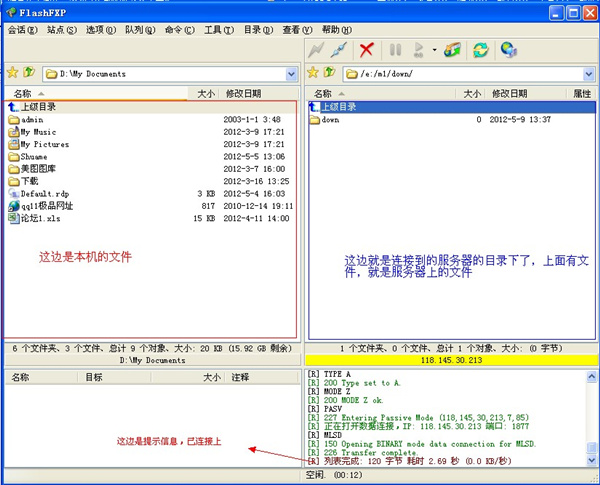Click the favorites star beside remote path

click(313, 73)
